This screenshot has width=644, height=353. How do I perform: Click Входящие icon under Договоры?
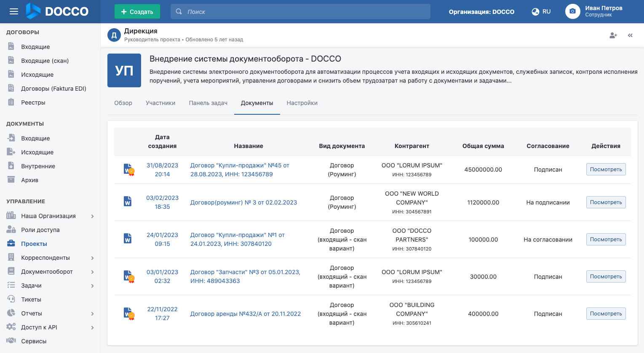[x=11, y=46]
